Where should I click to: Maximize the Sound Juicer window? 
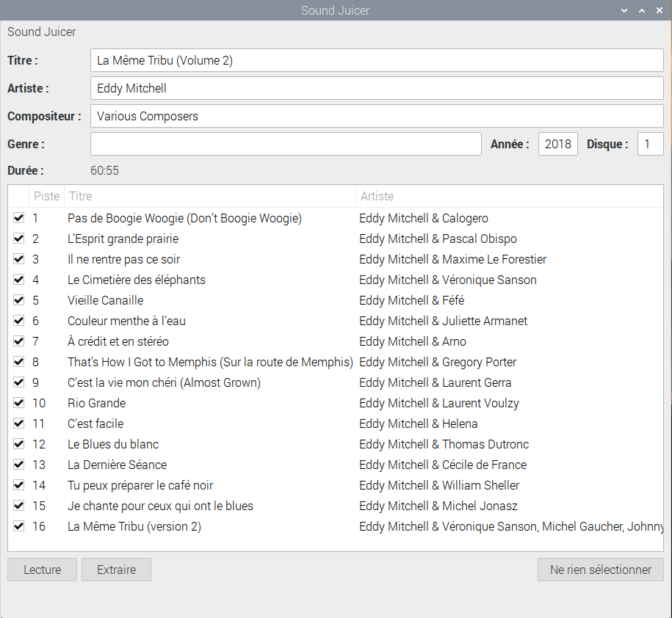pos(642,10)
